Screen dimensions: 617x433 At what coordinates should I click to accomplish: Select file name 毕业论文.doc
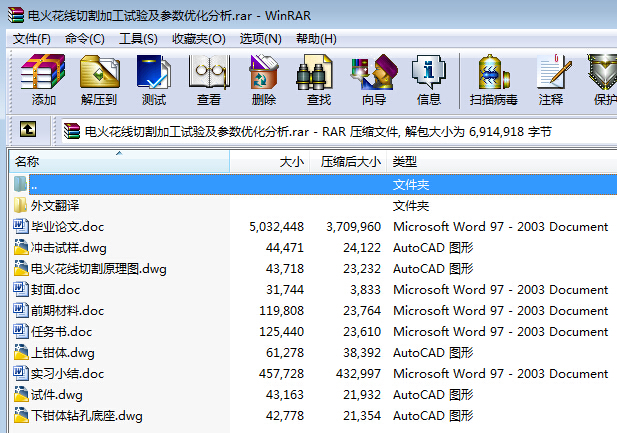click(67, 226)
